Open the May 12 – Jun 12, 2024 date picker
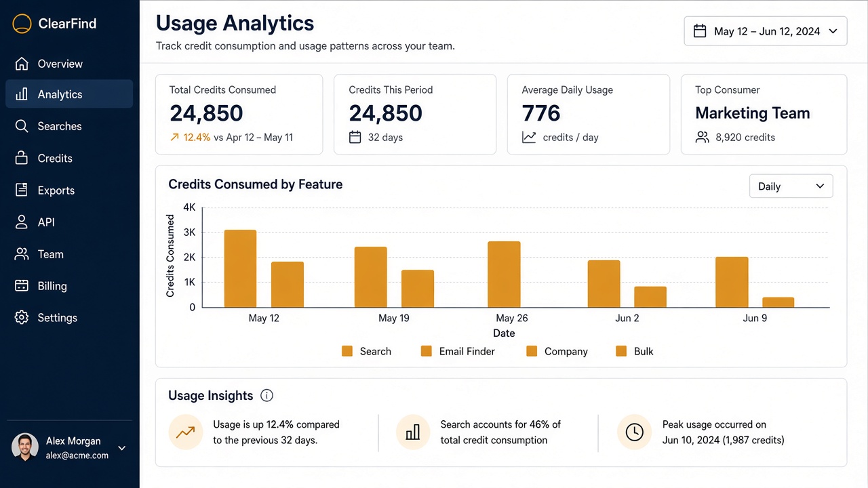The height and width of the screenshot is (488, 868). (766, 31)
